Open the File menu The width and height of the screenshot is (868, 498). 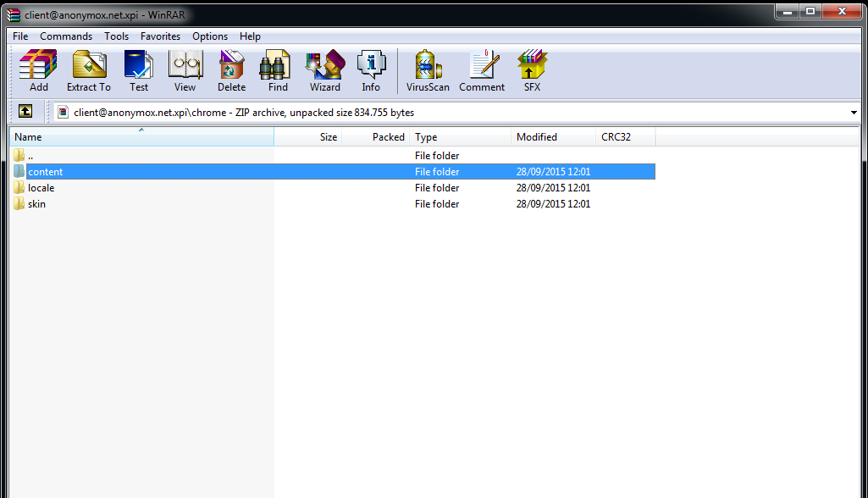tap(20, 36)
